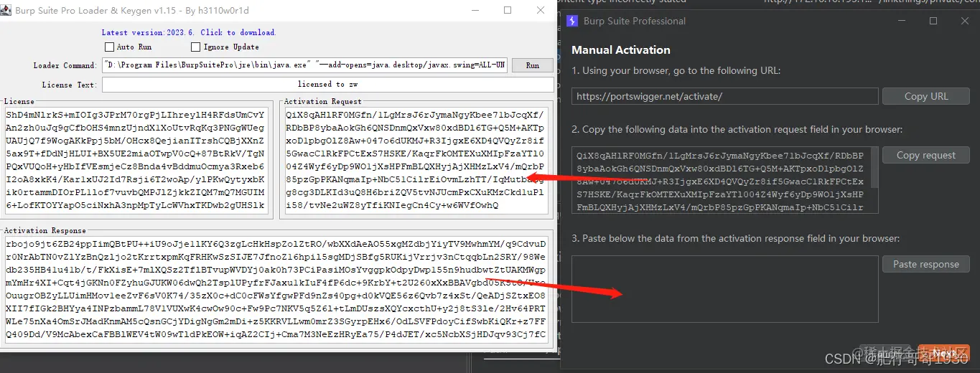The height and width of the screenshot is (373, 980).
Task: Click the Burp Suite Professional lightning icon
Action: click(572, 21)
